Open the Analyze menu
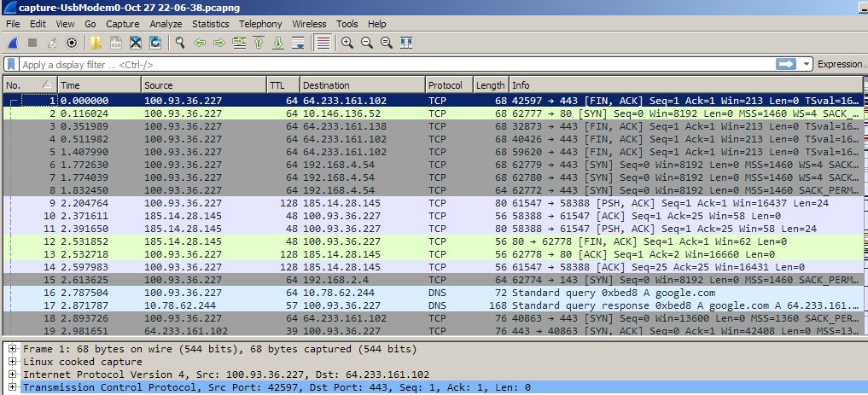This screenshot has height=395, width=868. (166, 24)
